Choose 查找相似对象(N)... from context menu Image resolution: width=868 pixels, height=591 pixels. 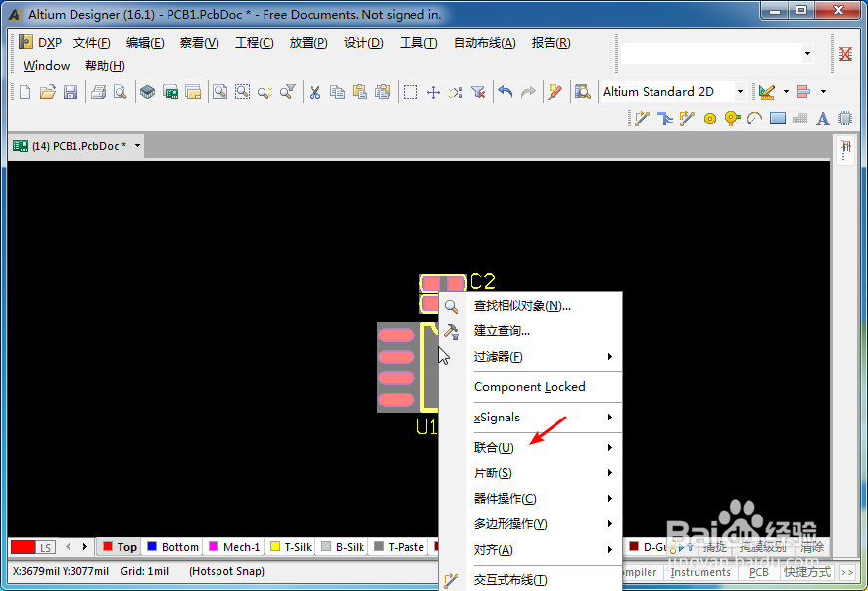[530, 306]
